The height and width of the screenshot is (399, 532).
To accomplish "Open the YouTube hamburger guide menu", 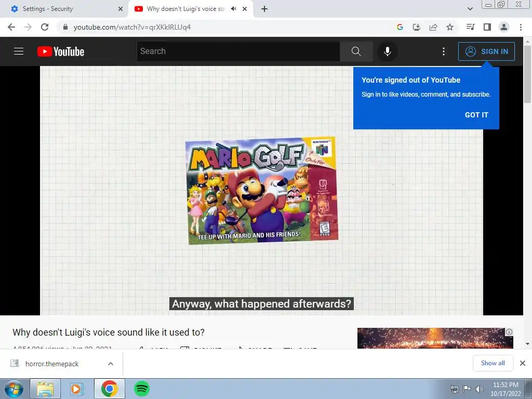I will (19, 51).
